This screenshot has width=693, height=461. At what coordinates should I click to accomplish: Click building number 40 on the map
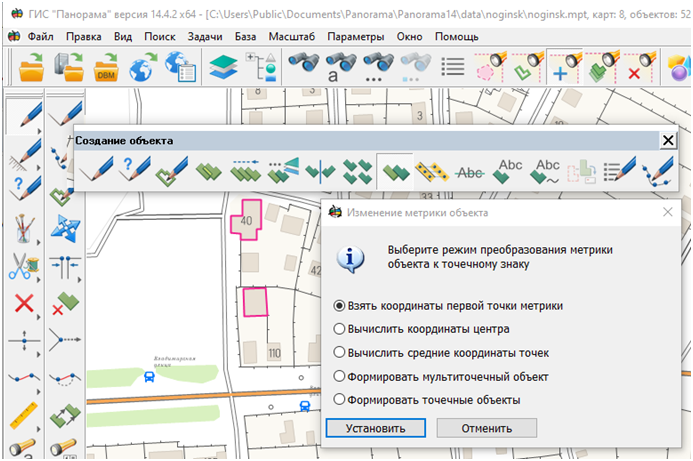pos(246,217)
